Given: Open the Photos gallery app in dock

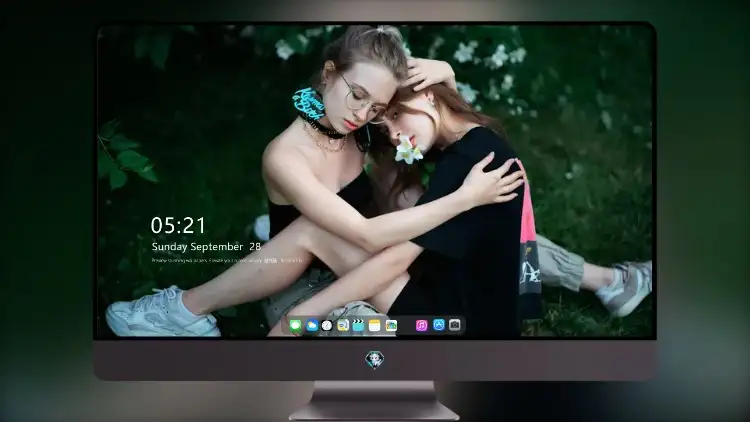Looking at the screenshot, I should coord(391,326).
